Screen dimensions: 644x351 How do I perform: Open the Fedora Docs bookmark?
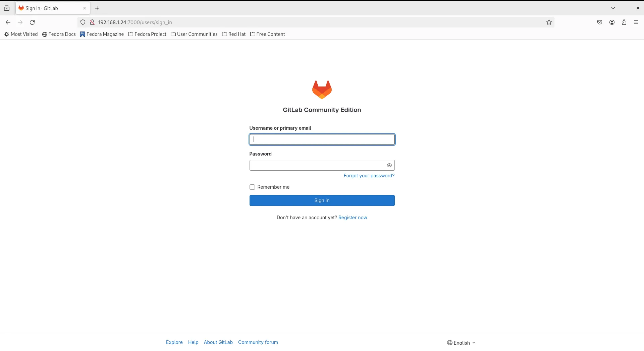coord(59,34)
